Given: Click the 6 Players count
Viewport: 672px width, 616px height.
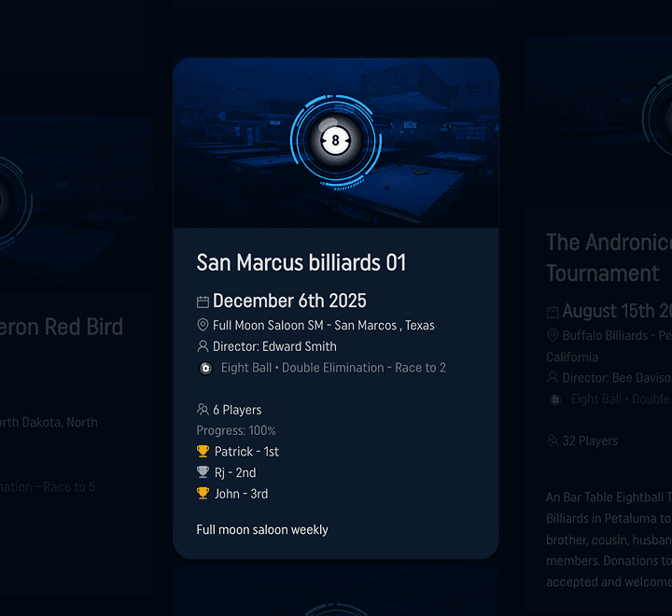Looking at the screenshot, I should tap(237, 410).
